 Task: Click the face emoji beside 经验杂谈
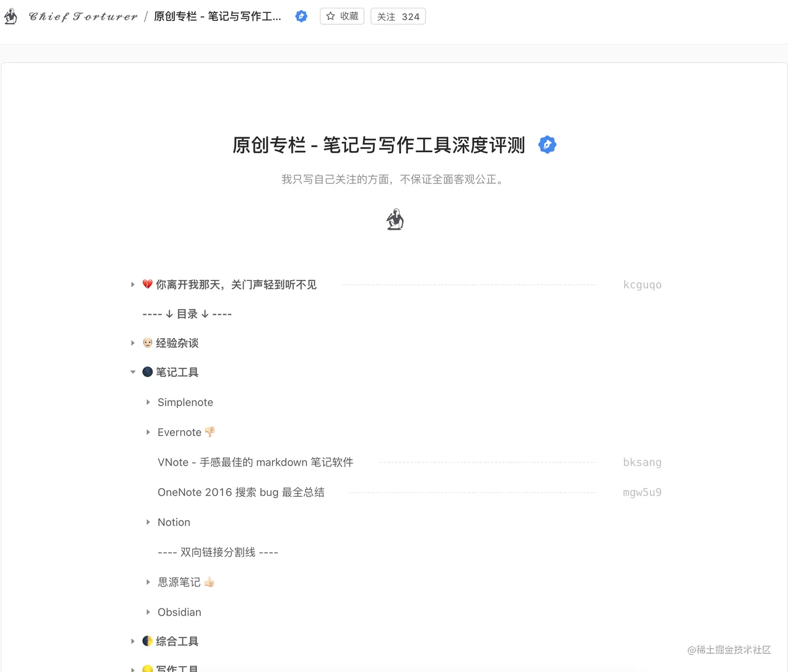[147, 343]
